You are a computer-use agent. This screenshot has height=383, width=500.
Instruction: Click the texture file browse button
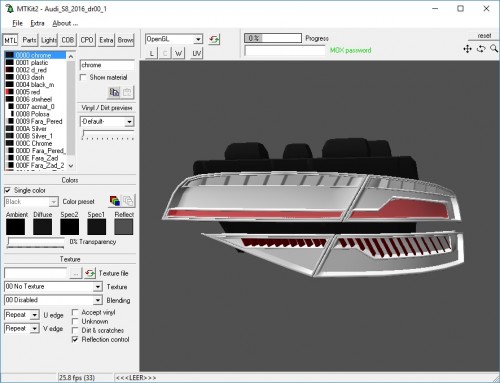click(76, 273)
